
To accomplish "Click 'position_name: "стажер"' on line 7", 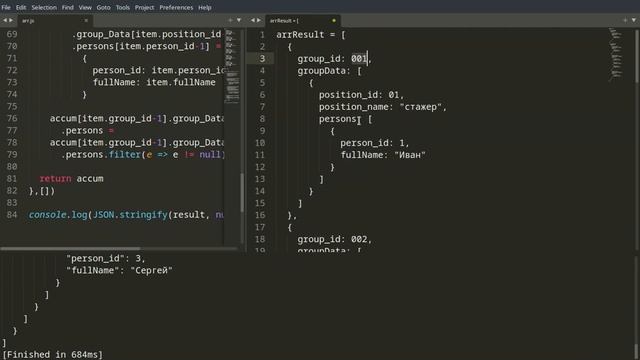I will coord(380,107).
